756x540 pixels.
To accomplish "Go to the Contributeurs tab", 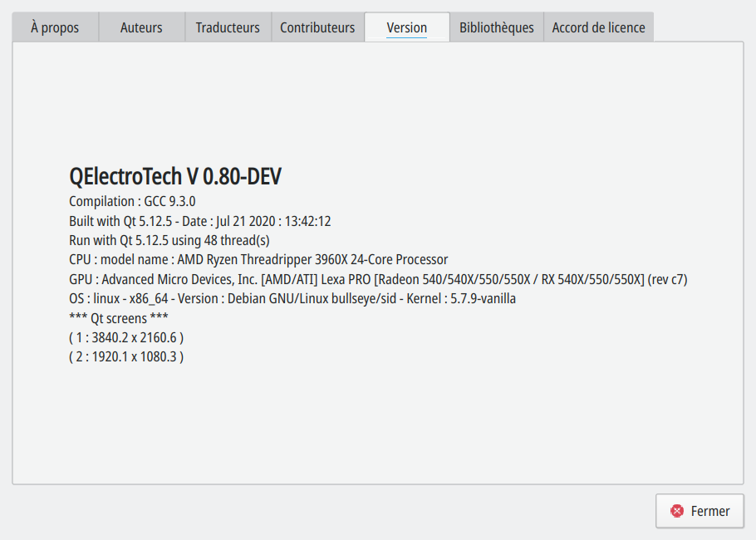I will (x=317, y=27).
